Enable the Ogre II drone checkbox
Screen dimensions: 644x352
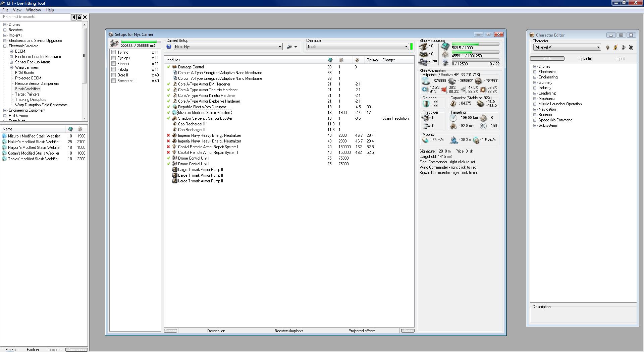click(114, 75)
